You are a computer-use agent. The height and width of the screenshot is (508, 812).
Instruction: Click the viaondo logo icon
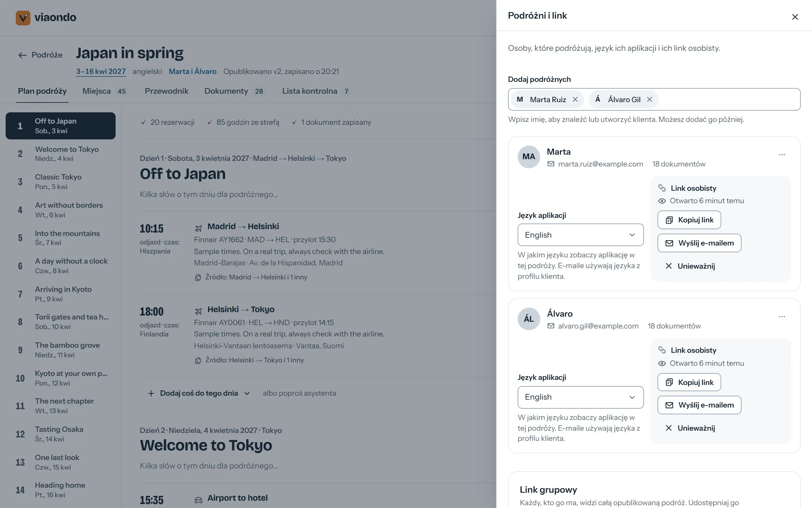[x=23, y=17]
